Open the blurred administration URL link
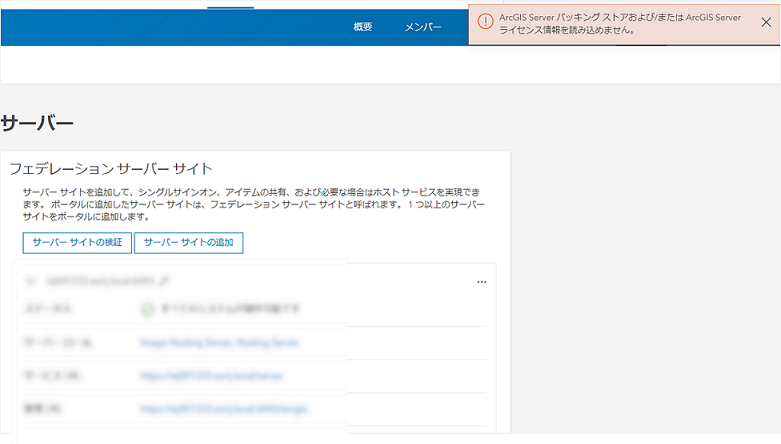This screenshot has width=781, height=444. coord(224,409)
